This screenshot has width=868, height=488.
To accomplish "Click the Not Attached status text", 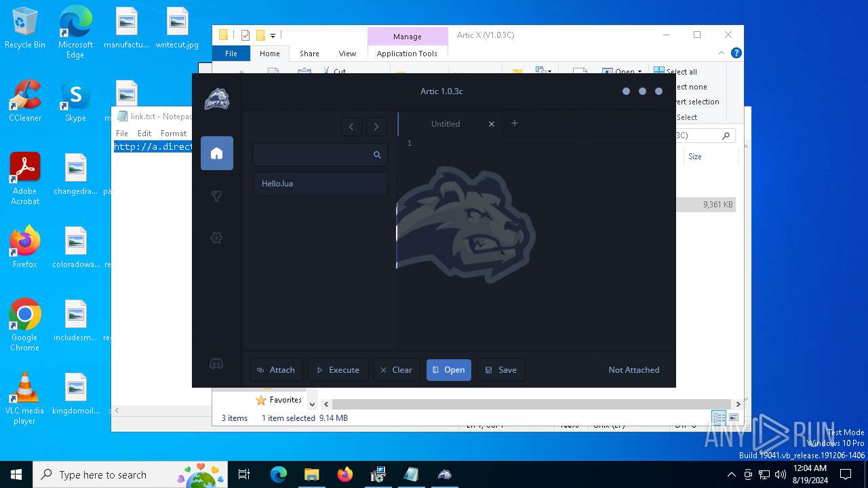I will click(634, 370).
